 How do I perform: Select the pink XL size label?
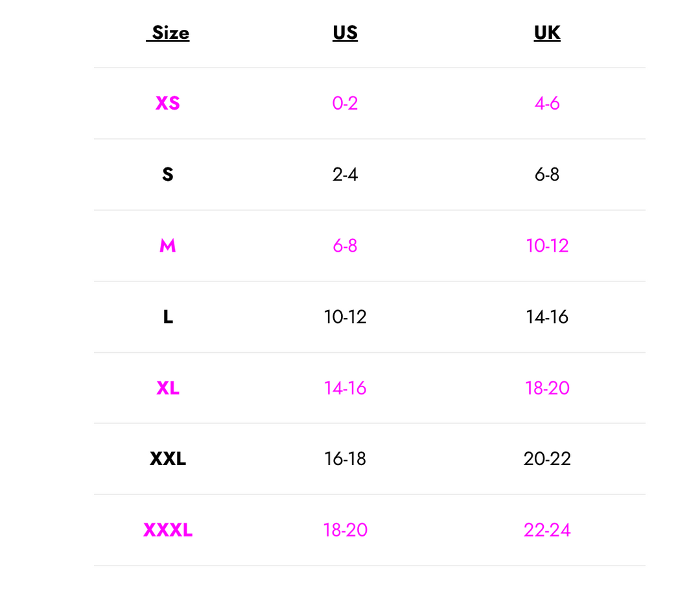pyautogui.click(x=168, y=388)
